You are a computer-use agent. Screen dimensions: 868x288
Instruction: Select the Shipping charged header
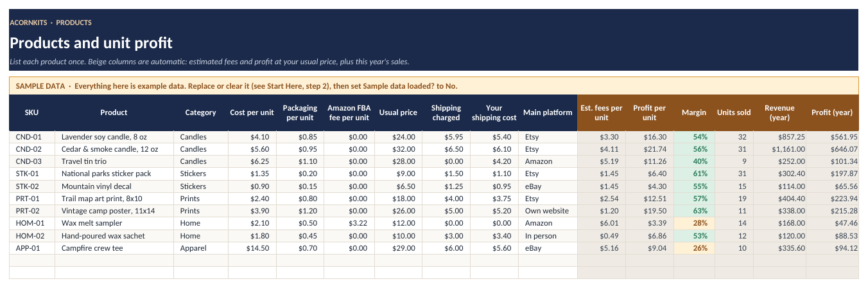446,113
